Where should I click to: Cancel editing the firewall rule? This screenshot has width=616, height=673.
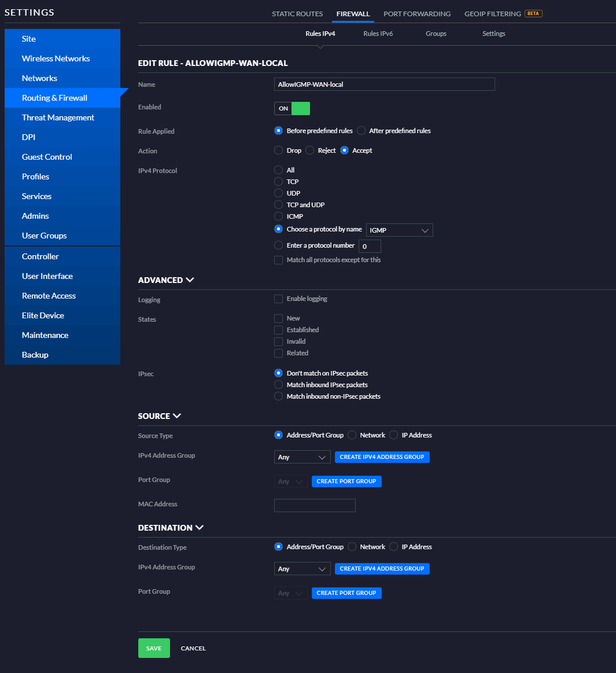193,648
